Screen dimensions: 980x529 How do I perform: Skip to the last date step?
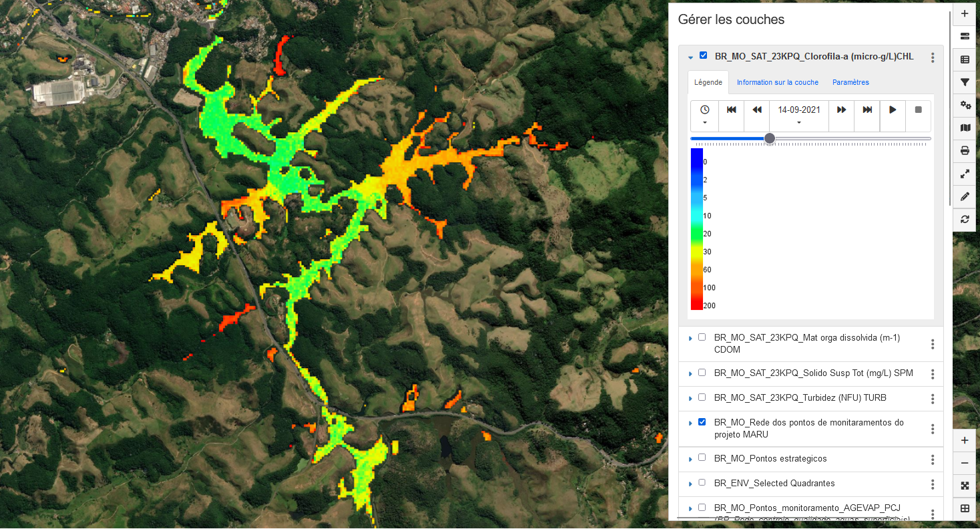pyautogui.click(x=867, y=110)
